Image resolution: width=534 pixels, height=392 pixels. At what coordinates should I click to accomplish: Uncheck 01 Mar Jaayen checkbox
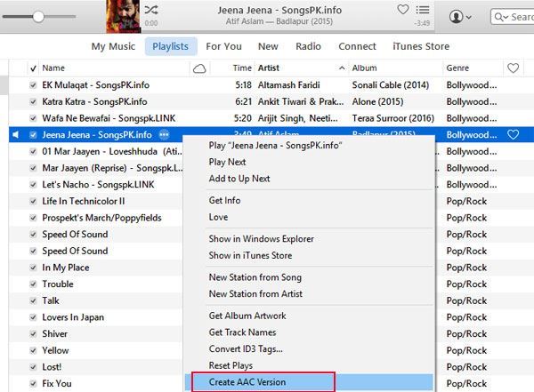click(33, 151)
